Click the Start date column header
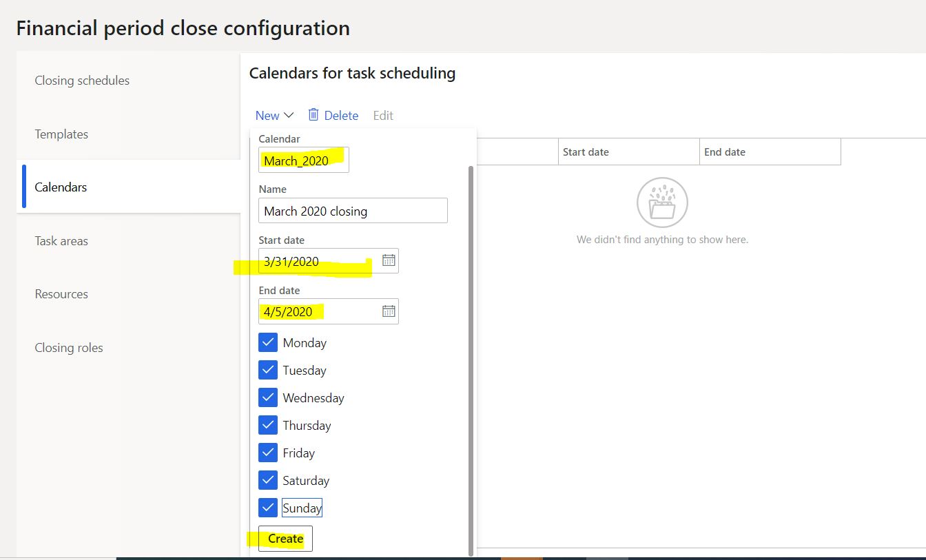Image resolution: width=926 pixels, height=560 pixels. pyautogui.click(x=586, y=152)
